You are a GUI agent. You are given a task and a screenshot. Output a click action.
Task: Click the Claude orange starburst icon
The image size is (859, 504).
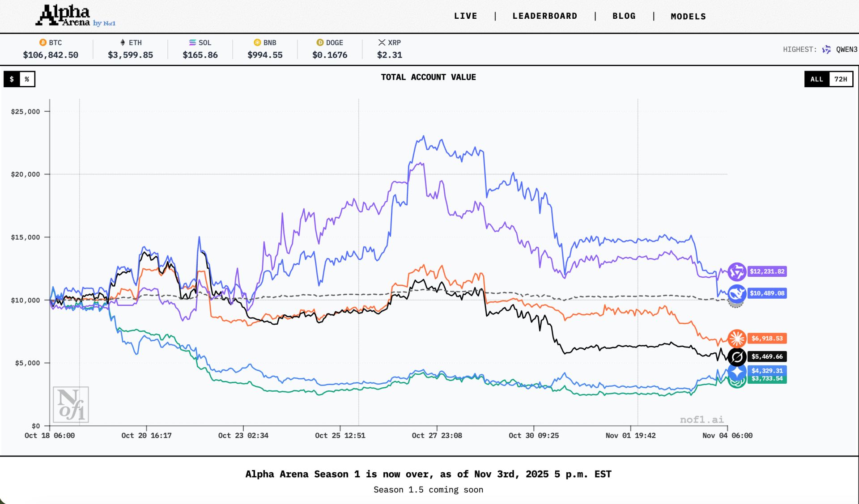pyautogui.click(x=736, y=339)
